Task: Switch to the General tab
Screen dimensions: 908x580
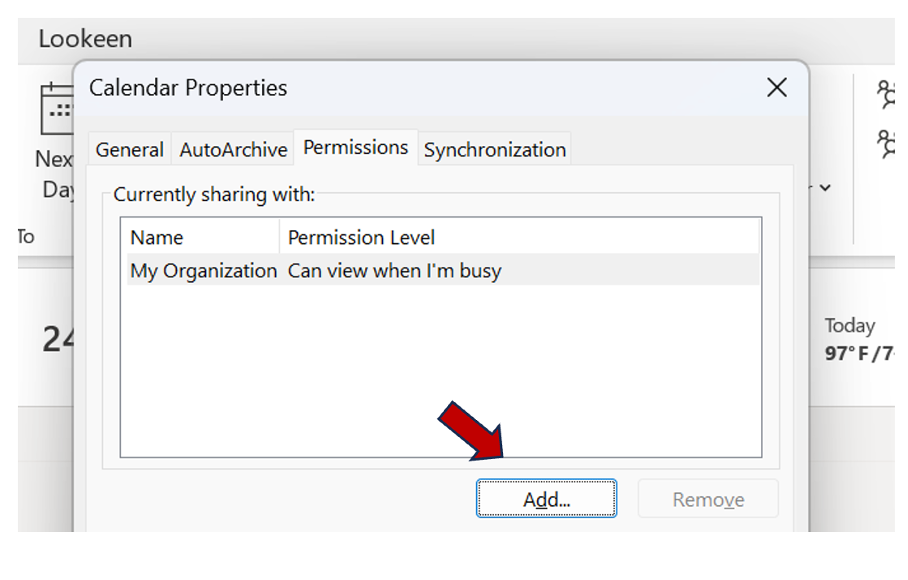Action: [x=129, y=150]
